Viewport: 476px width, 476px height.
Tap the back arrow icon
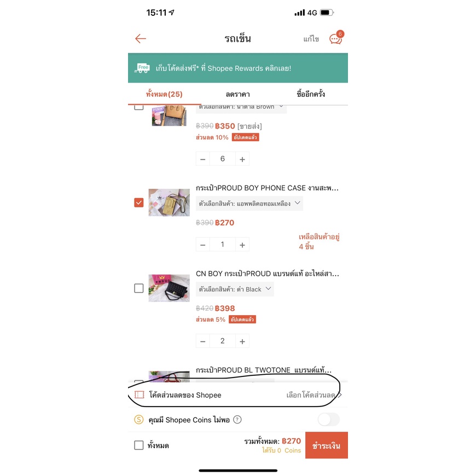pyautogui.click(x=141, y=38)
